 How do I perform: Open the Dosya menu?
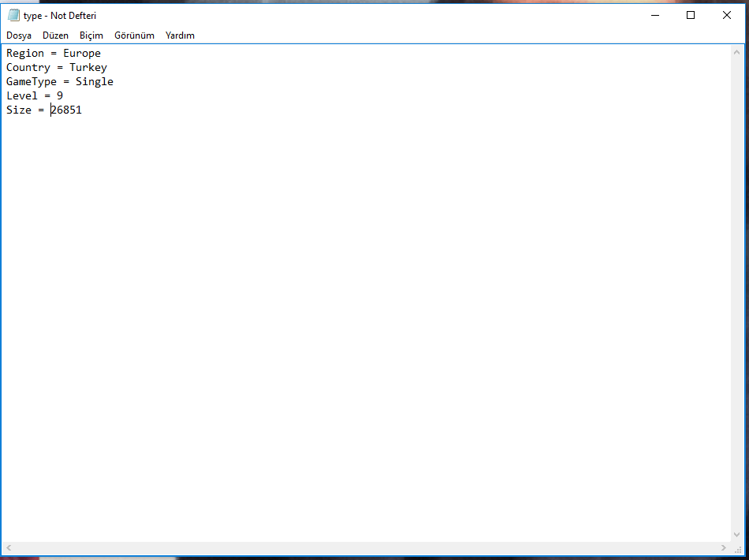[x=19, y=35]
